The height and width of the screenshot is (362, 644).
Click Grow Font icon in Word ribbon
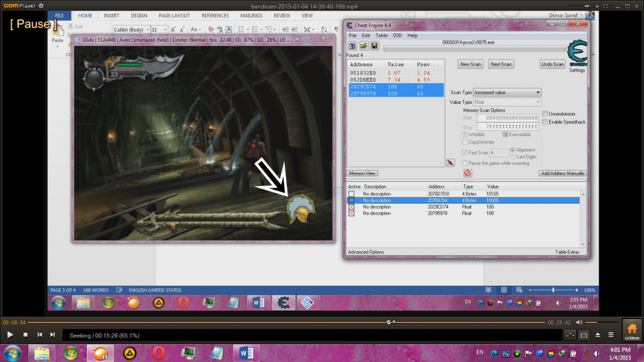pyautogui.click(x=173, y=29)
